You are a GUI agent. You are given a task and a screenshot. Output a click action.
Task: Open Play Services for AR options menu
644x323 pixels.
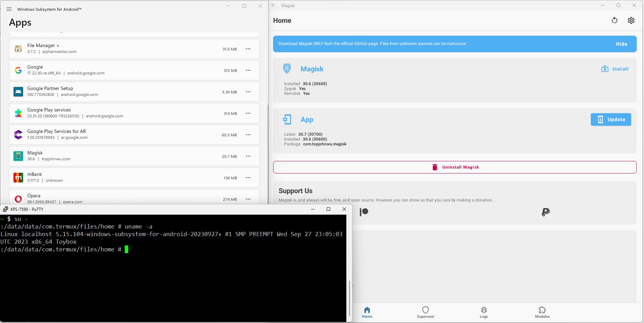pos(248,135)
